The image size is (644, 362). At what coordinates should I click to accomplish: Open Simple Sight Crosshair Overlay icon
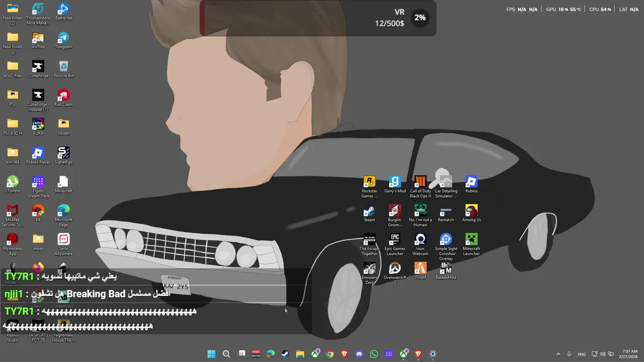[x=446, y=247]
